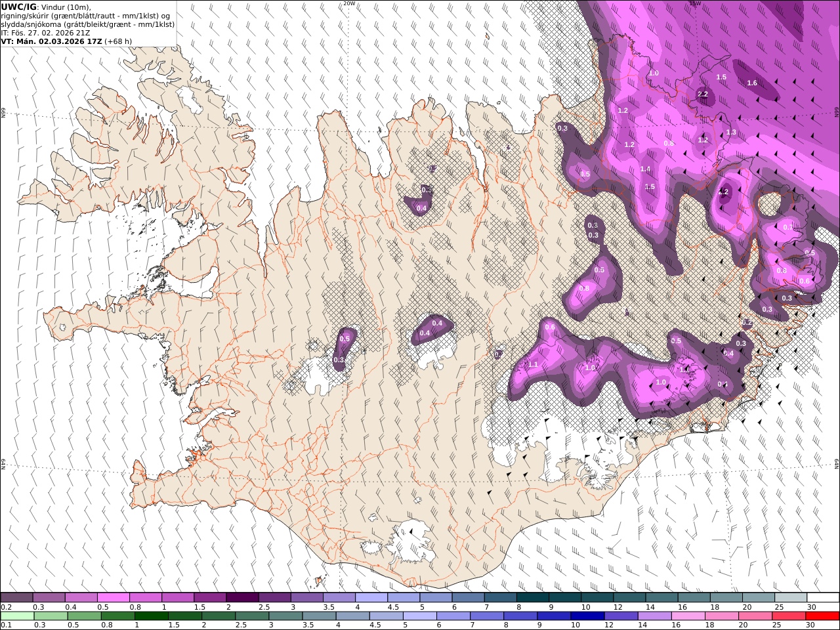Click the "20W" longitude label

(x=348, y=3)
